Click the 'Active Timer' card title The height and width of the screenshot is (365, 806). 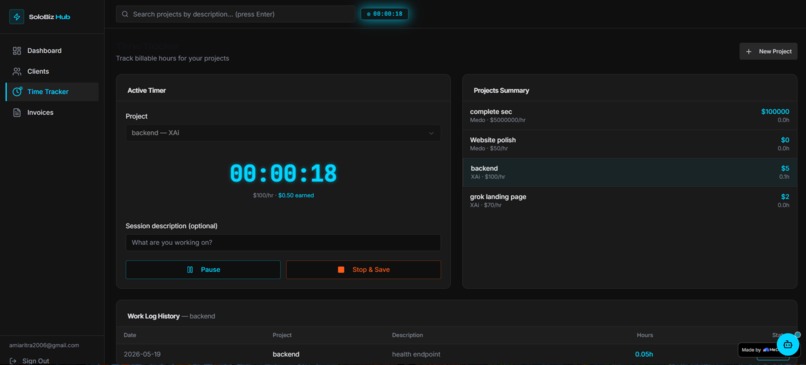pyautogui.click(x=146, y=90)
